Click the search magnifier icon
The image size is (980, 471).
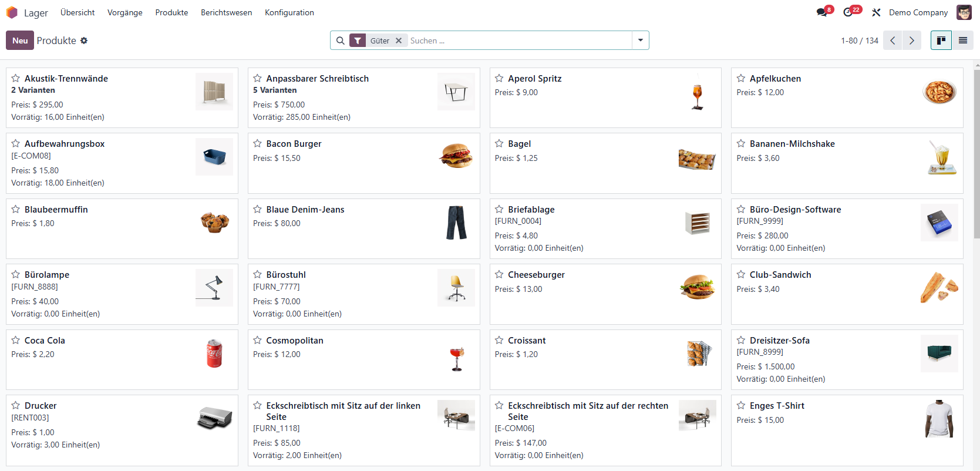pyautogui.click(x=341, y=41)
